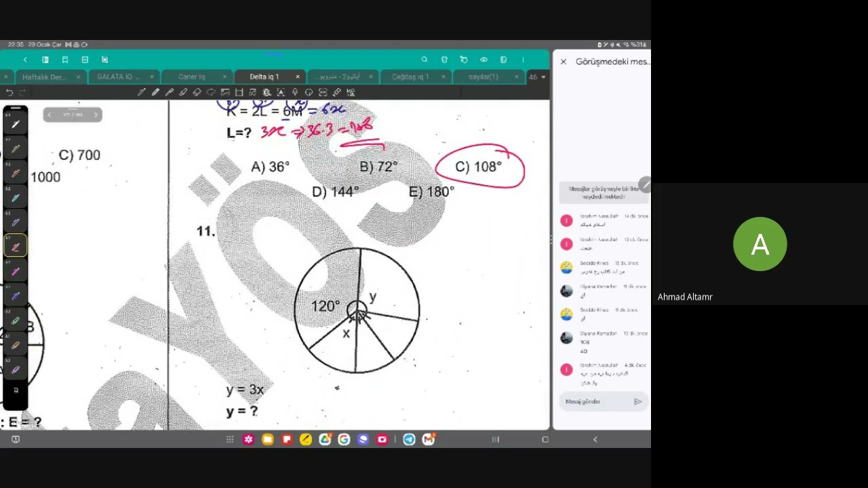Close the sayılar(1) tab

(517, 77)
